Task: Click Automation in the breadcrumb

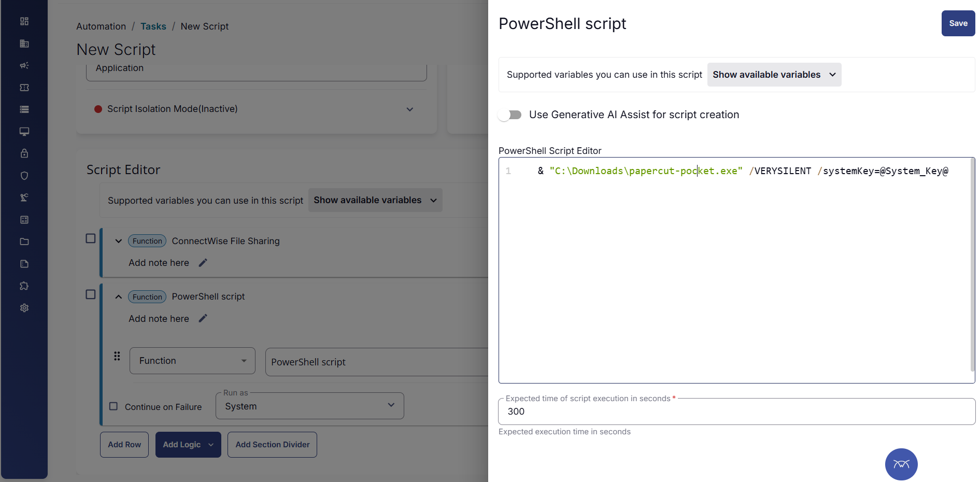Action: (101, 26)
